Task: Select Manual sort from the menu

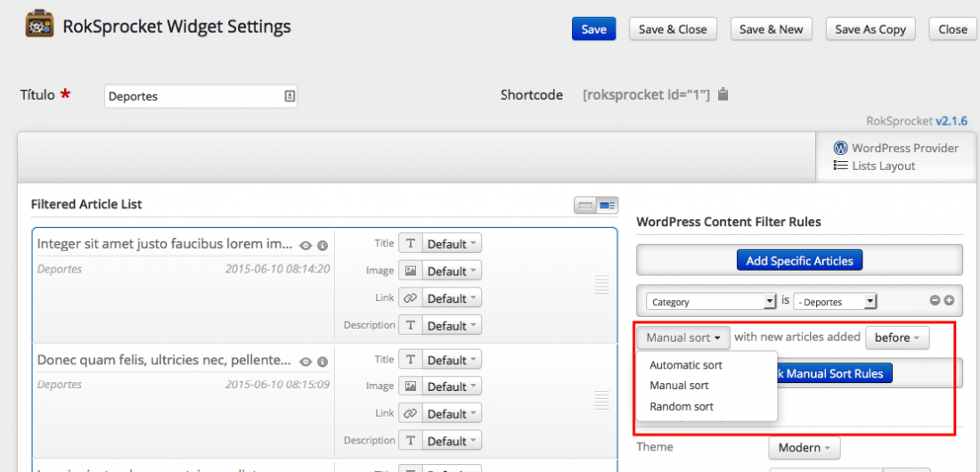Action: click(680, 385)
